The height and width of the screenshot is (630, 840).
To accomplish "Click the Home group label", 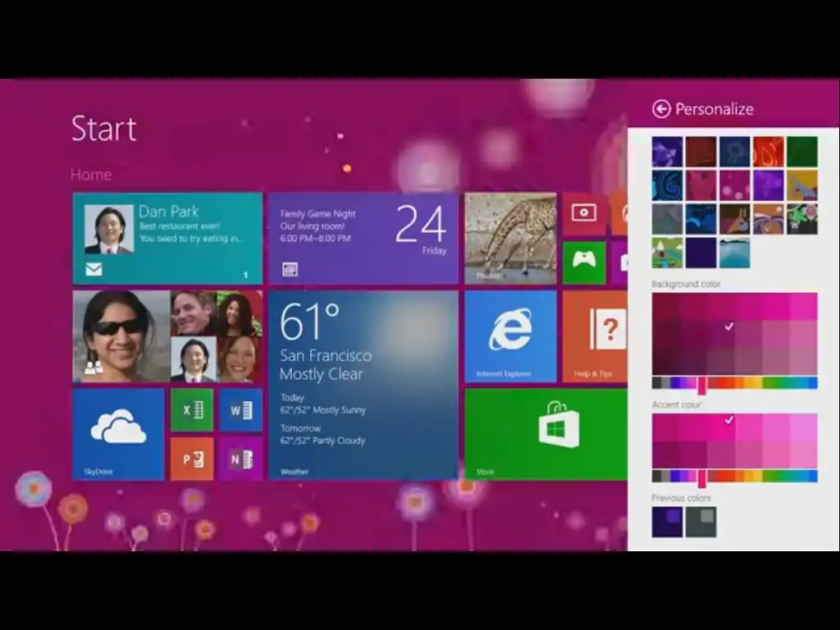I will click(x=91, y=175).
